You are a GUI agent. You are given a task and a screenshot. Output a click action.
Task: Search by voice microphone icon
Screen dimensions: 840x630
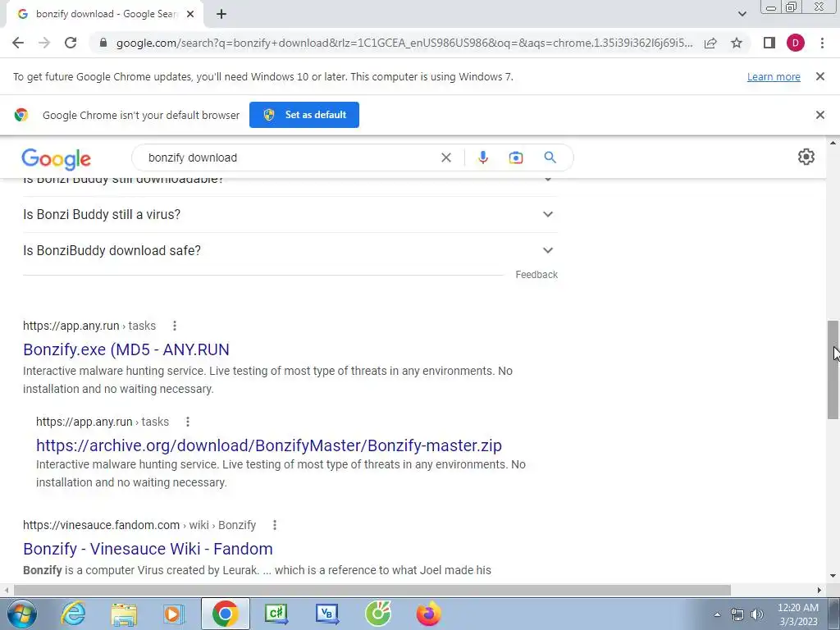482,157
